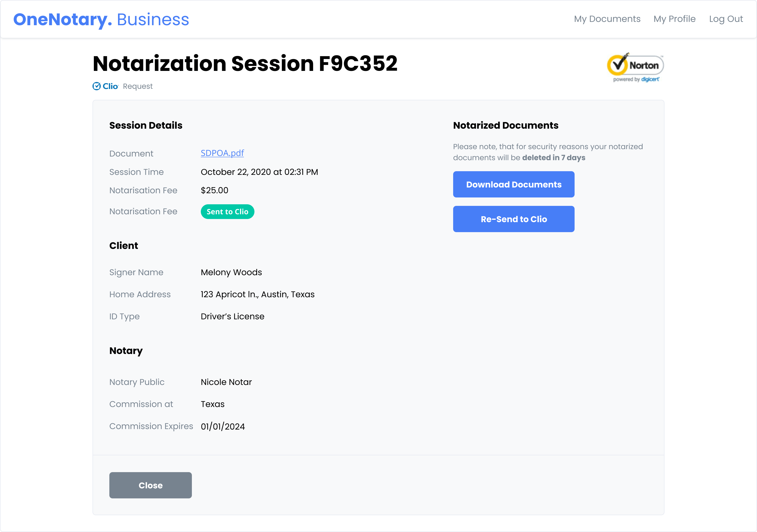Hit the Re-Send to Clio button
Screen dimensions: 757x532
513,219
